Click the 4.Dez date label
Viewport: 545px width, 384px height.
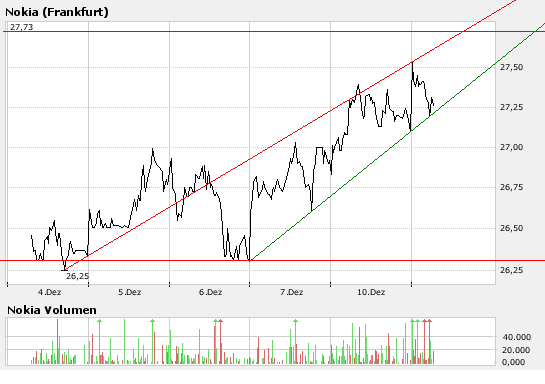pos(49,292)
